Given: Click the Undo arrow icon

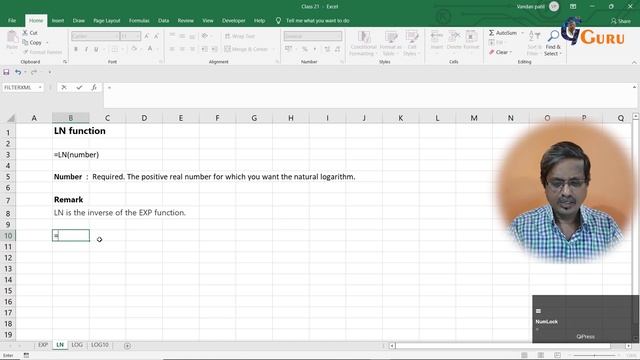Looking at the screenshot, I should [18, 72].
